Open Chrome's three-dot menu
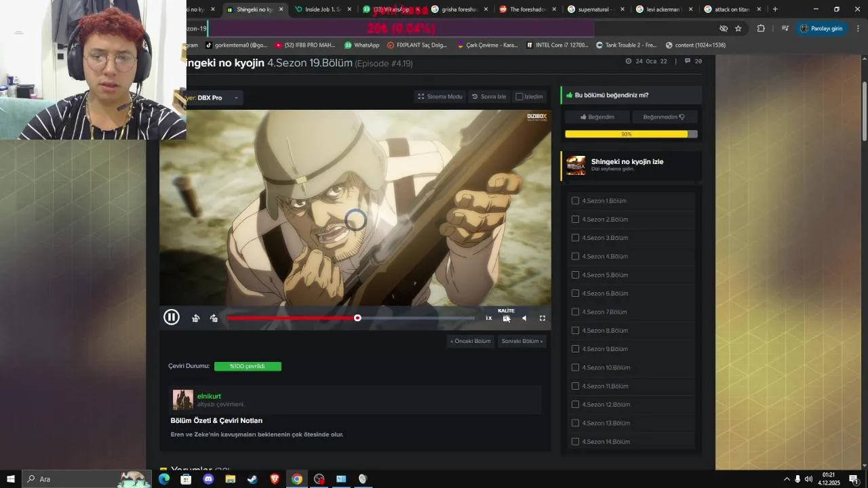 pyautogui.click(x=858, y=28)
